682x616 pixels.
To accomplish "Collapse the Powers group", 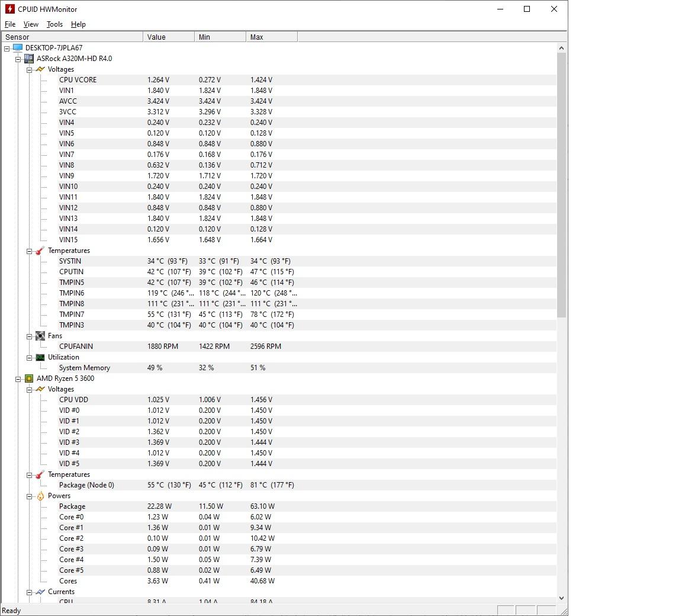I will point(29,496).
